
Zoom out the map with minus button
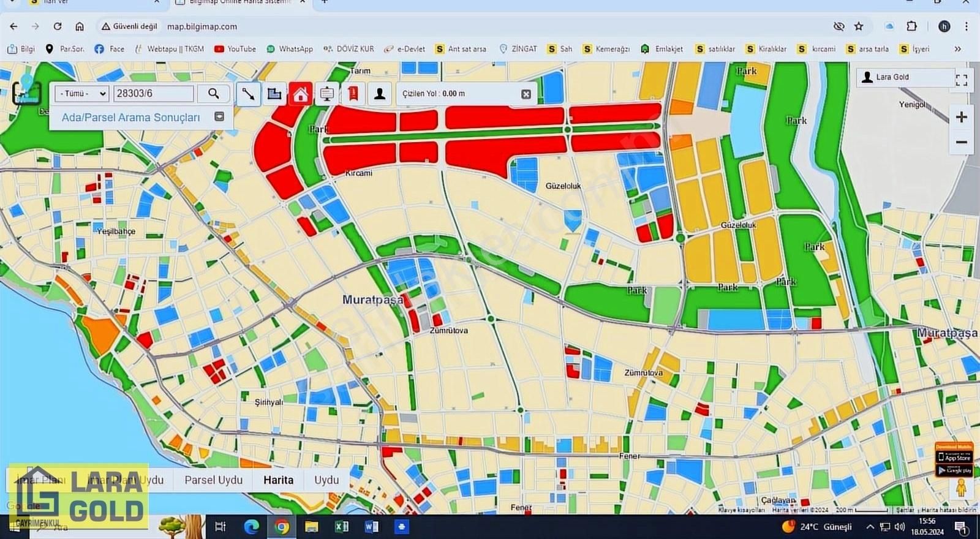click(962, 142)
